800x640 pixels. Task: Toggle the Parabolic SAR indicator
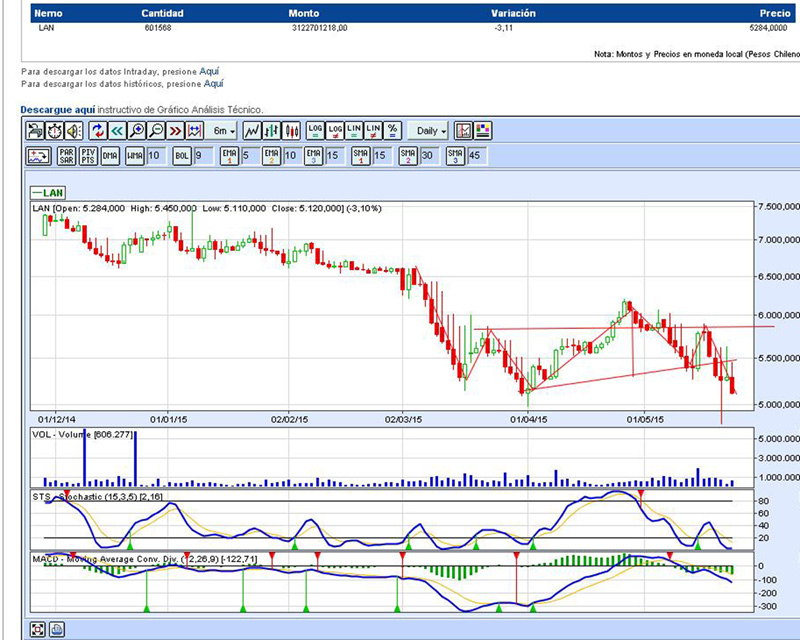(66, 156)
